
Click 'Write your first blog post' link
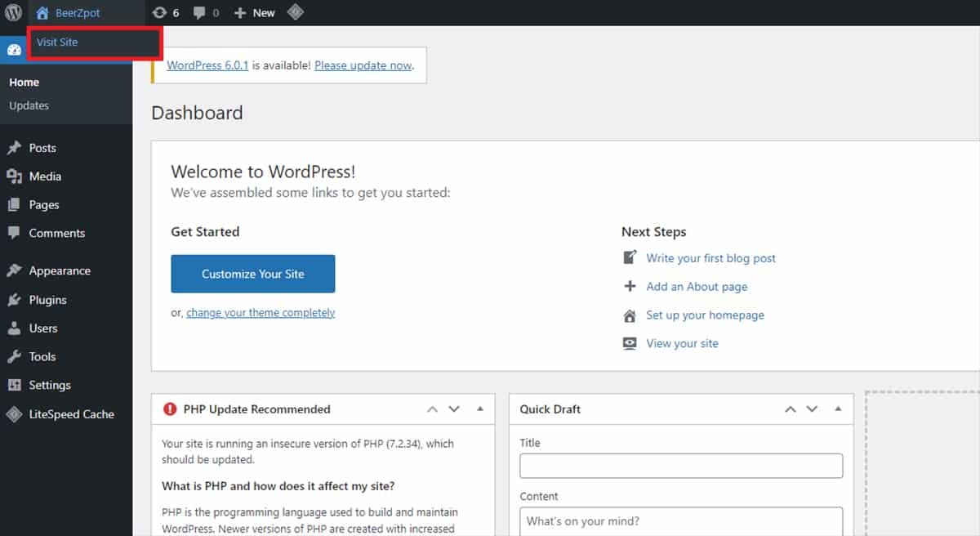(710, 258)
